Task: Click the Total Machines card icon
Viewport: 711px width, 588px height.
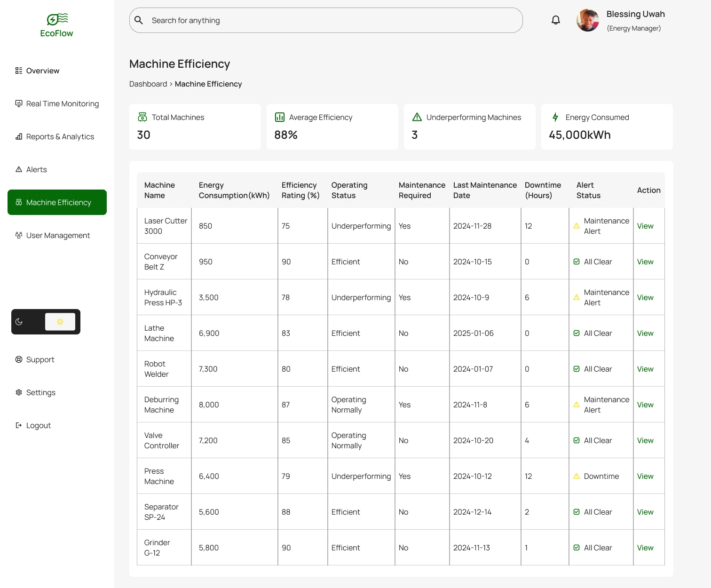Action: pos(142,117)
